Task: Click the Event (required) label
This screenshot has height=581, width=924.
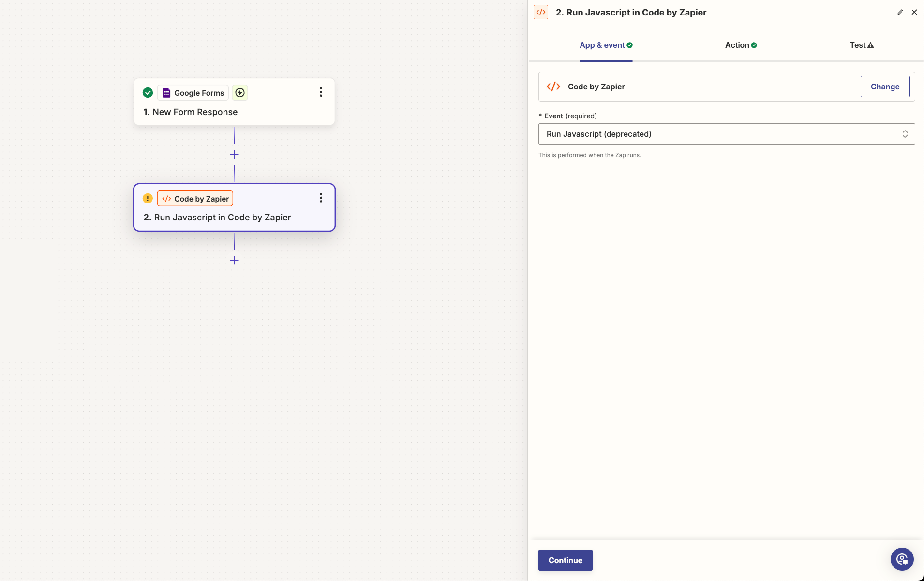Action: tap(568, 116)
